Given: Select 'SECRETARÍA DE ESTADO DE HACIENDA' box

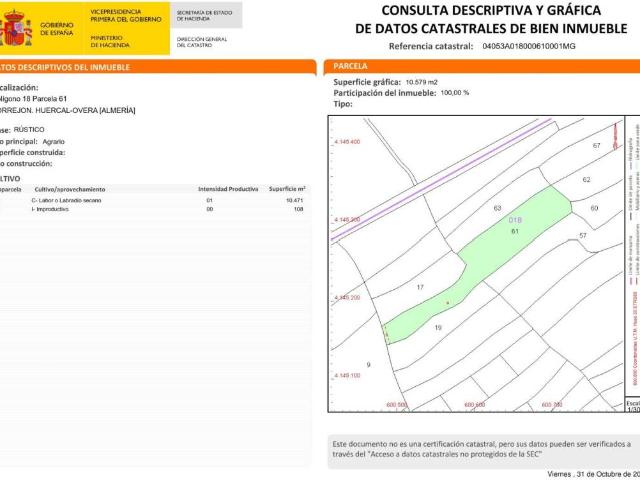Looking at the screenshot, I should [206, 15].
